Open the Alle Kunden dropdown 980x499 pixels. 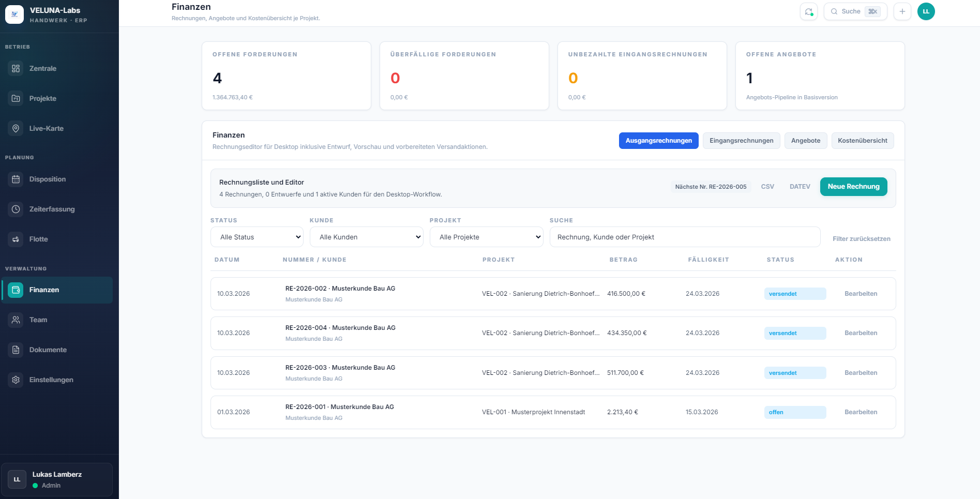tap(366, 237)
